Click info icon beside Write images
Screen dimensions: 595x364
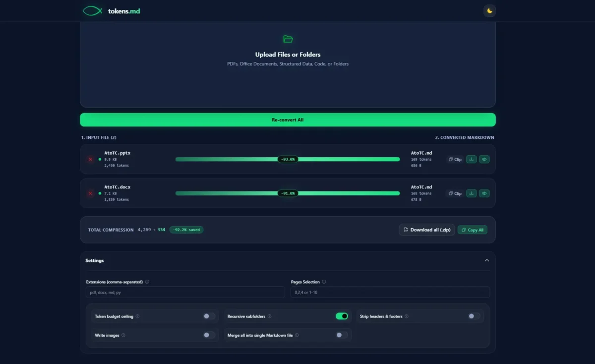pos(123,335)
